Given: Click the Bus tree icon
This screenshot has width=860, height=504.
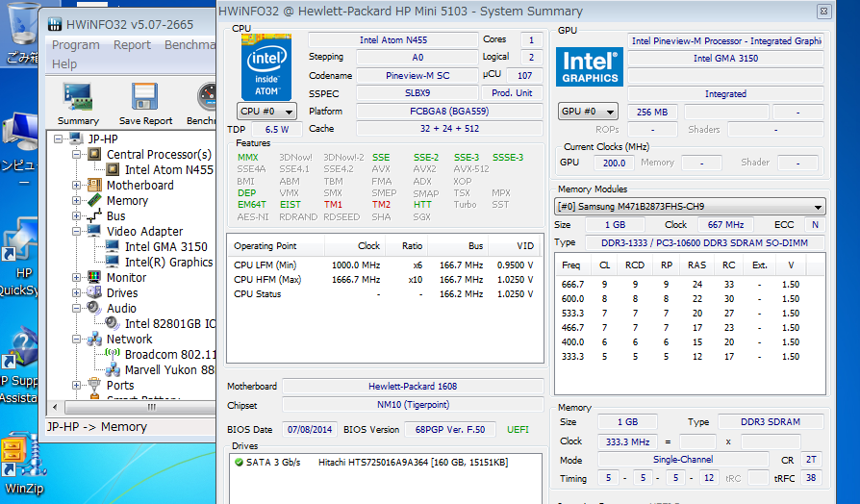Looking at the screenshot, I should 94,215.
